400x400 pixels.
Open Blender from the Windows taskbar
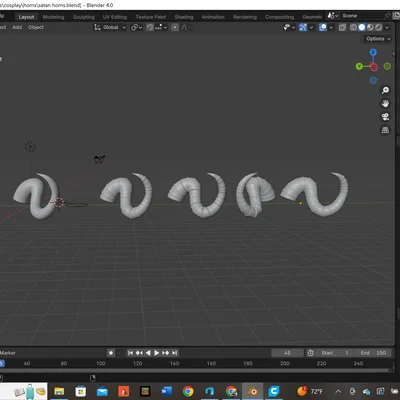tap(252, 391)
